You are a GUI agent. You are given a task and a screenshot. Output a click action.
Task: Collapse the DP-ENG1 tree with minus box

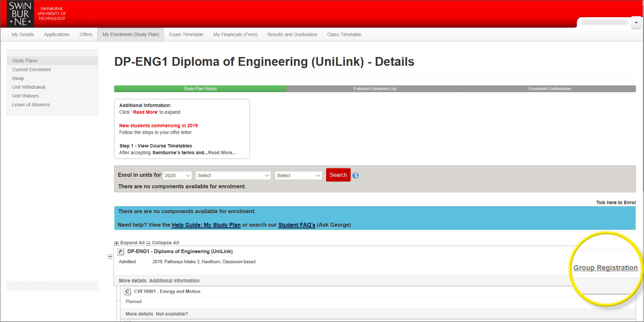point(110,257)
